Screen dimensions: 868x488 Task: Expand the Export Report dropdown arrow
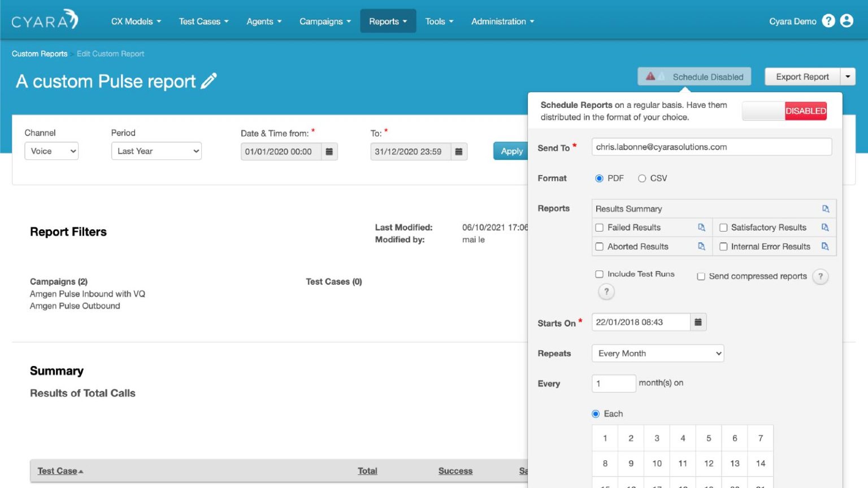(x=848, y=76)
